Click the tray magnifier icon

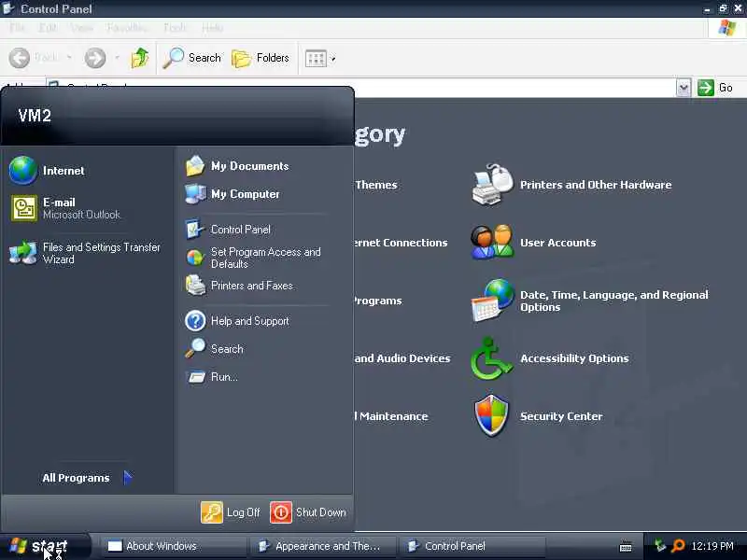point(678,546)
